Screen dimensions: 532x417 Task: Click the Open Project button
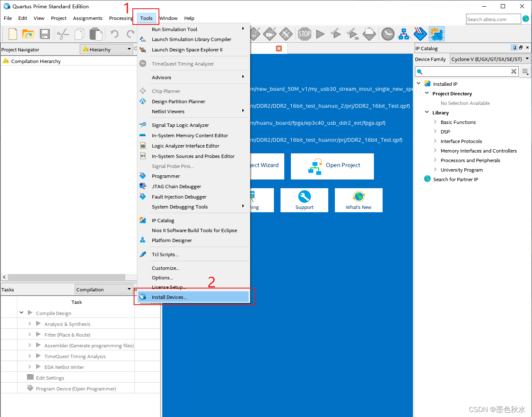pos(332,166)
